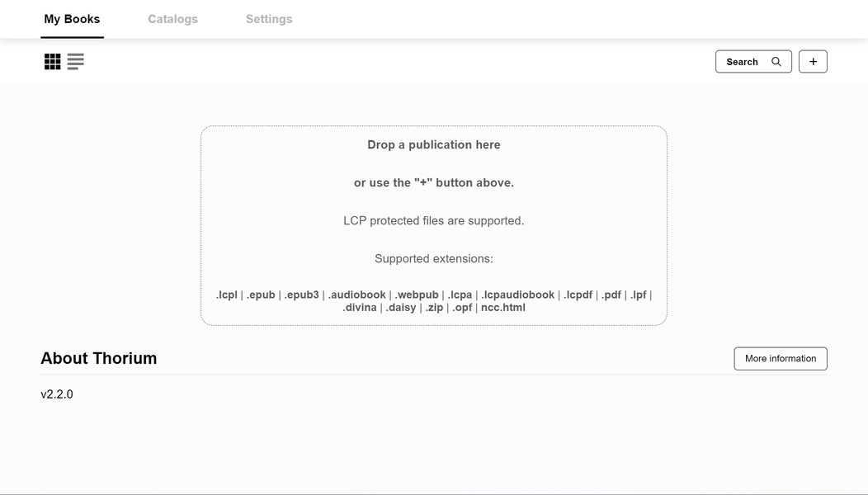
Task: Click the magnifier icon in Search
Action: [x=776, y=62]
